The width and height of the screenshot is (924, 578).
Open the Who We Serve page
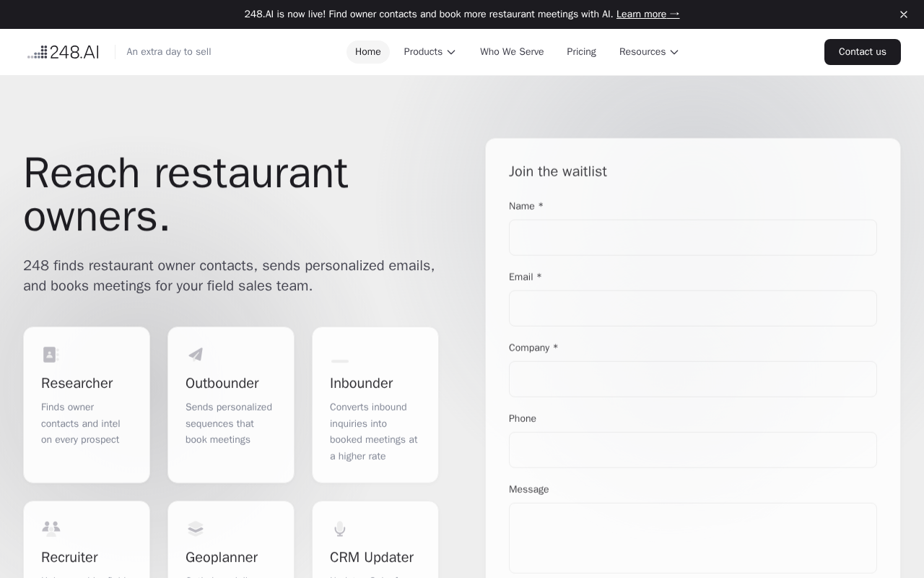pyautogui.click(x=512, y=52)
